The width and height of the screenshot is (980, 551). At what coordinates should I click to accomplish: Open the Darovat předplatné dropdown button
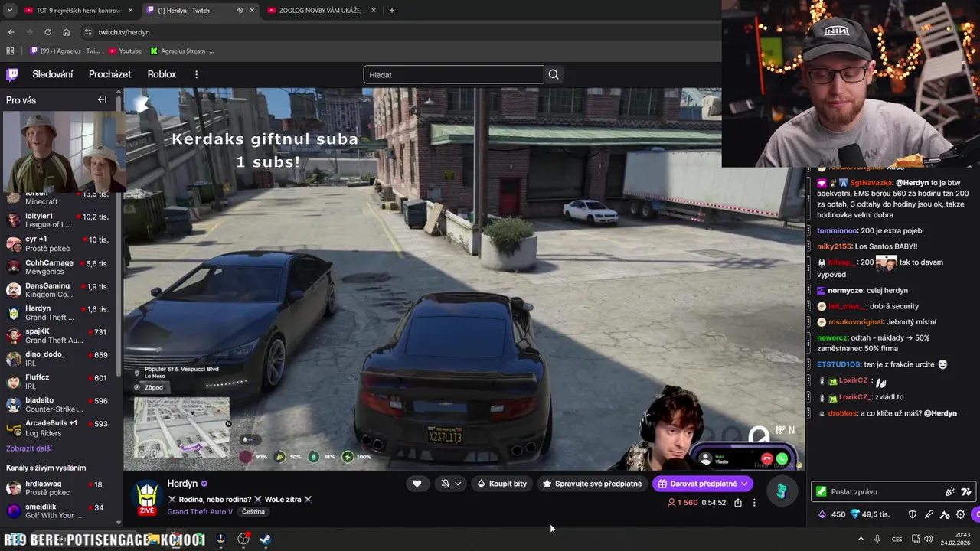(703, 484)
